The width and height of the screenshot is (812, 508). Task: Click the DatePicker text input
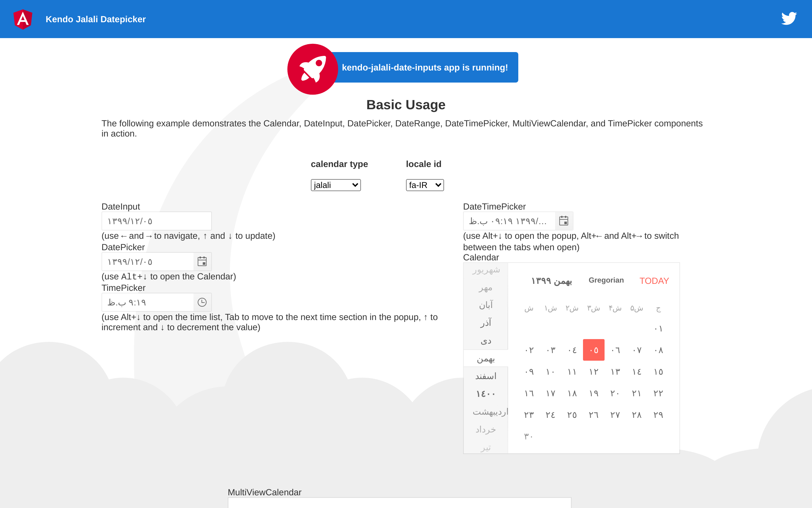tap(147, 262)
